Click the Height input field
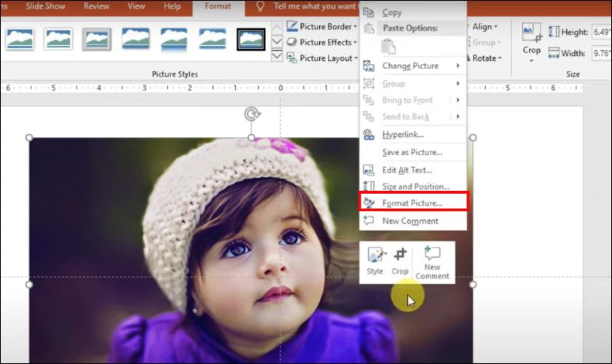The width and height of the screenshot is (612, 364). coord(602,32)
